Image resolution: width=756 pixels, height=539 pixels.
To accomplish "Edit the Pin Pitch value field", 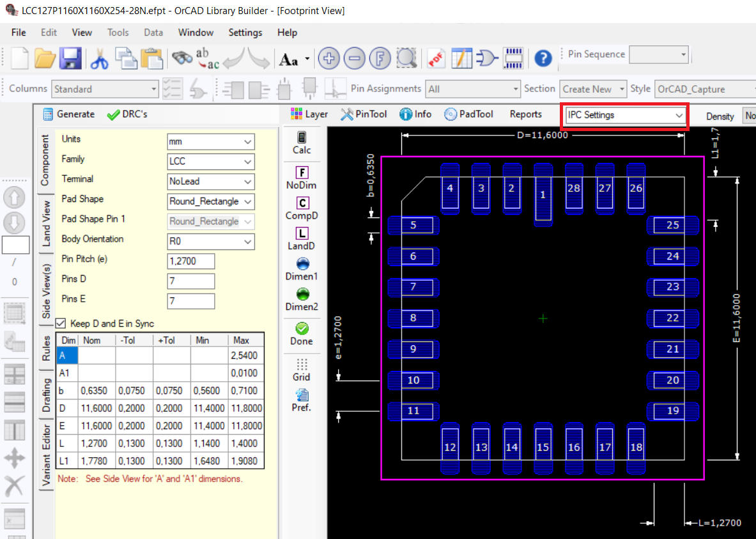I will pos(191,262).
